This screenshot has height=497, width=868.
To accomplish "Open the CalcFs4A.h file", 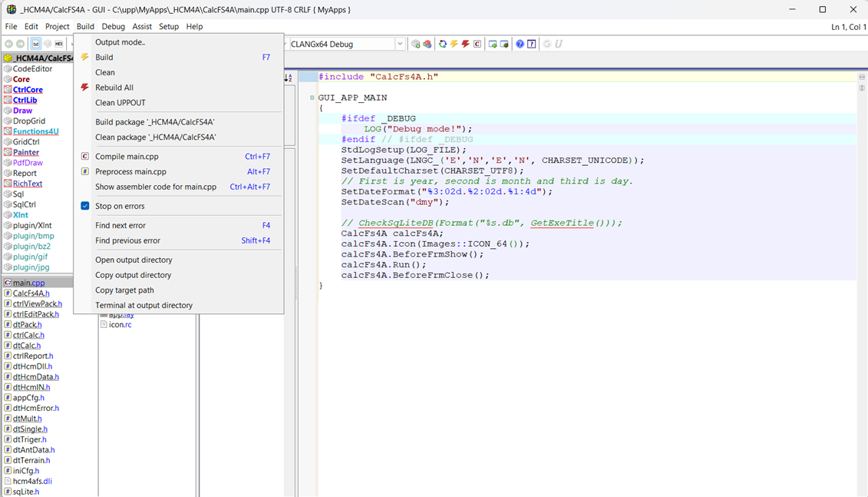I will [x=31, y=293].
